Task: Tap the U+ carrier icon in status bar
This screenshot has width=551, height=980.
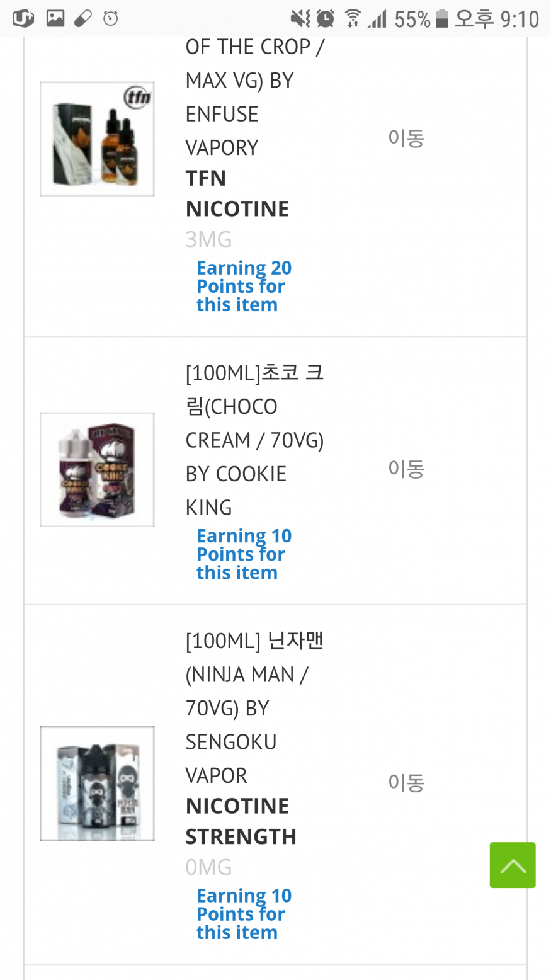Action: (23, 19)
